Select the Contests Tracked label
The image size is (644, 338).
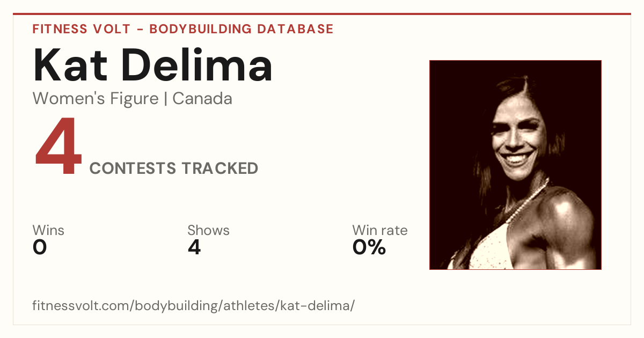pyautogui.click(x=174, y=168)
